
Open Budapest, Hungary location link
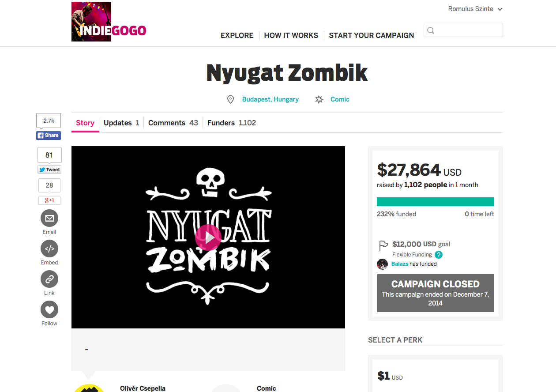click(x=270, y=99)
